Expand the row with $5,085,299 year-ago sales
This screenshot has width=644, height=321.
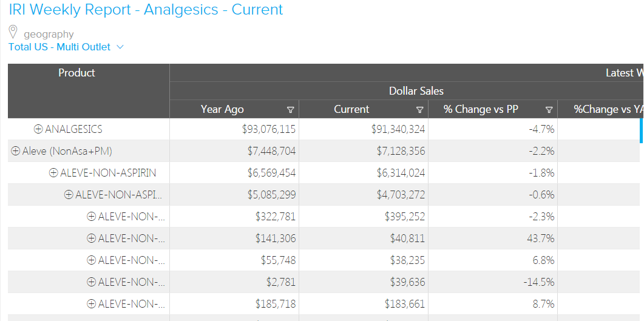click(69, 195)
